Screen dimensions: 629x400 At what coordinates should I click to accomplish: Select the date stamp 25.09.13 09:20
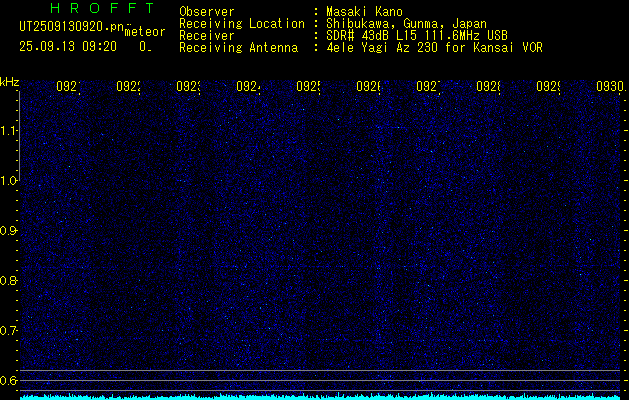(68, 47)
